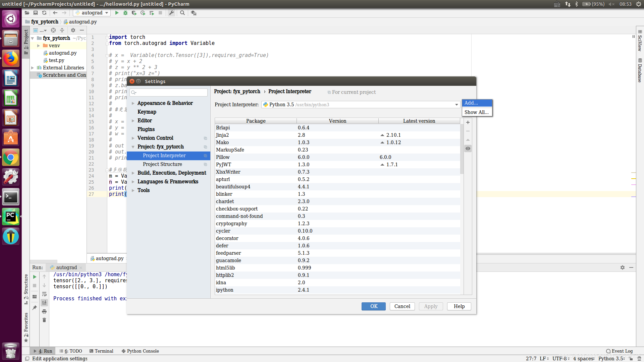Screen dimensions: 644x362
Task: Uninstall package with the minus icon
Action: (x=468, y=131)
